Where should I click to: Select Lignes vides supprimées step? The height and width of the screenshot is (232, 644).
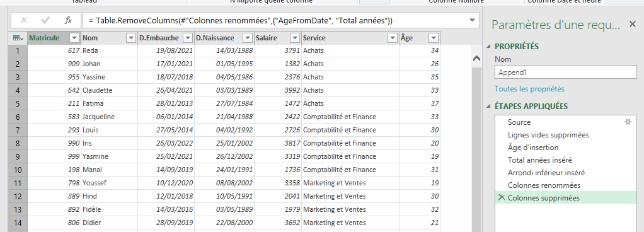pos(566,135)
